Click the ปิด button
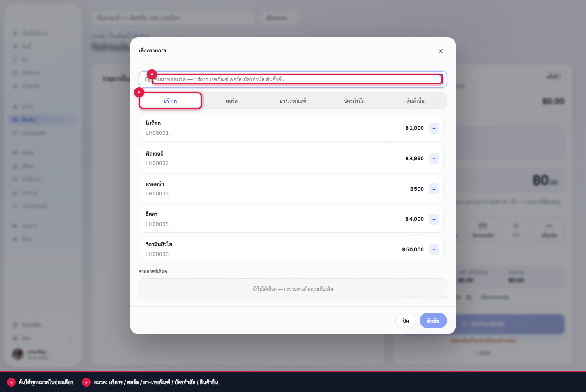 [x=406, y=320]
